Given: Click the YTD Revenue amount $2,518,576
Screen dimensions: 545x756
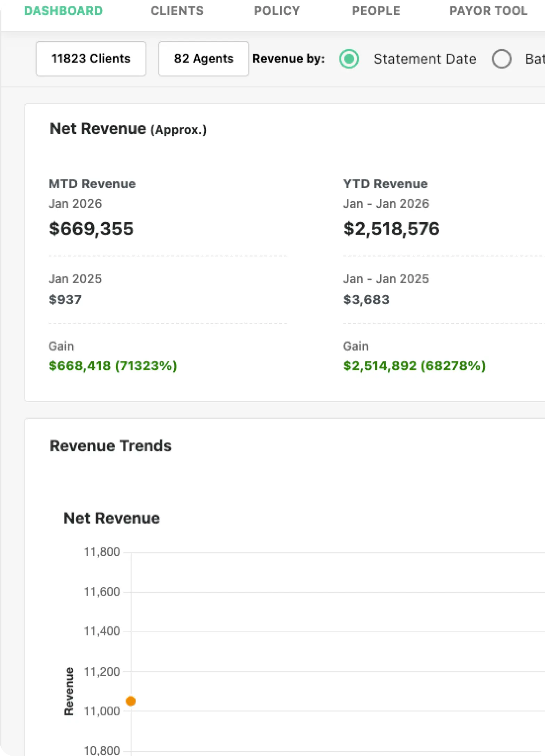Looking at the screenshot, I should pos(391,229).
